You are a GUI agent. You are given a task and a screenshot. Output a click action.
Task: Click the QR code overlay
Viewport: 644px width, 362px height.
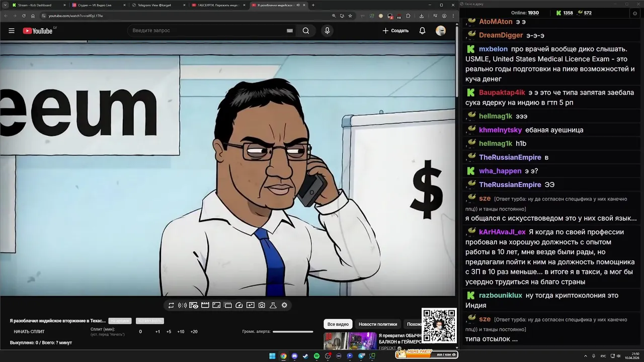(x=439, y=325)
